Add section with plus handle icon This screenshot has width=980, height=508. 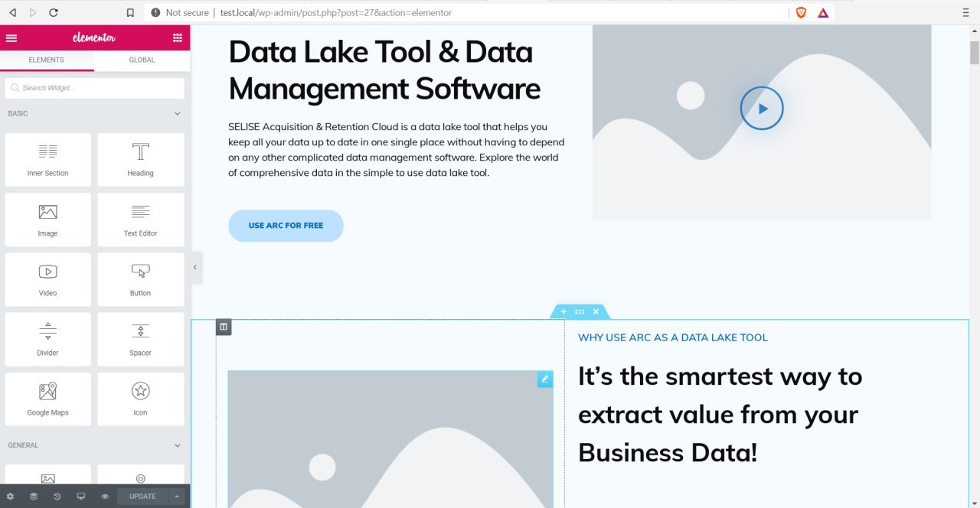click(x=563, y=312)
